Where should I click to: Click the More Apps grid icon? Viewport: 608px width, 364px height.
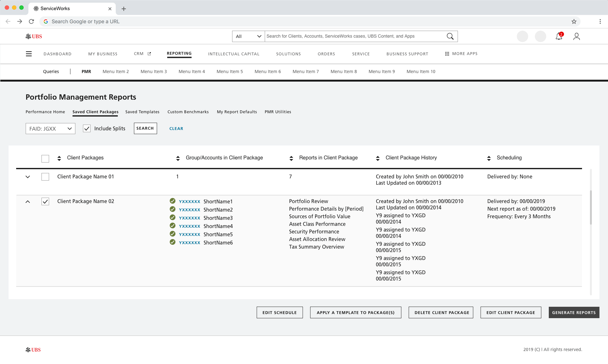447,54
